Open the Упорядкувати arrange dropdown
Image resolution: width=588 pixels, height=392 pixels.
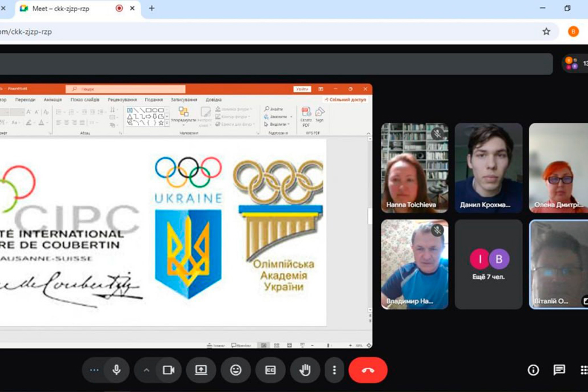pyautogui.click(x=184, y=115)
